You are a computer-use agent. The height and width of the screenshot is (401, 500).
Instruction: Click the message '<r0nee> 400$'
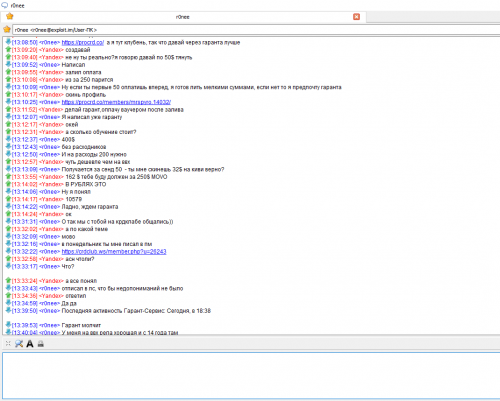(x=57, y=139)
